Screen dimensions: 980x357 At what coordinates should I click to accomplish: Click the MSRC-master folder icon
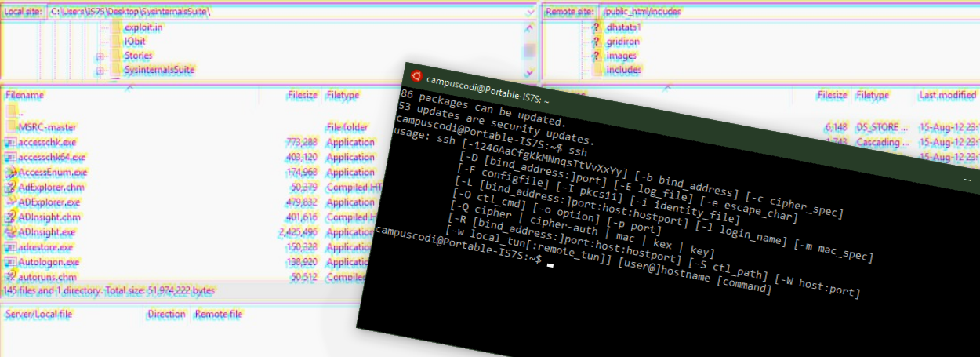[10, 126]
